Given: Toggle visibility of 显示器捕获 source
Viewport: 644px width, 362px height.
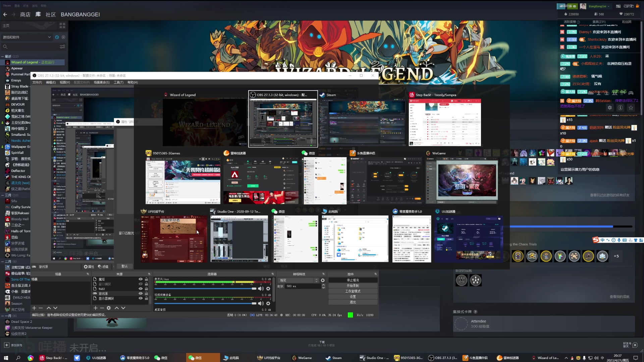Looking at the screenshot, I should pos(141,298).
